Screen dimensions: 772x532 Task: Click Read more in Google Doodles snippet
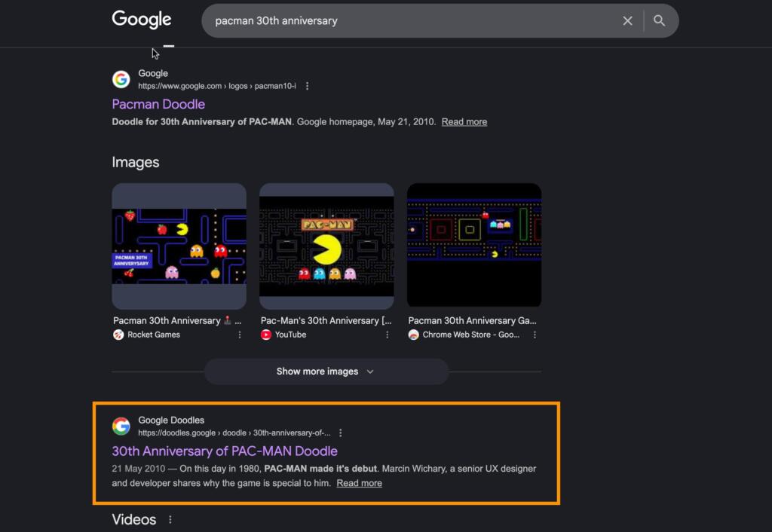pyautogui.click(x=359, y=483)
